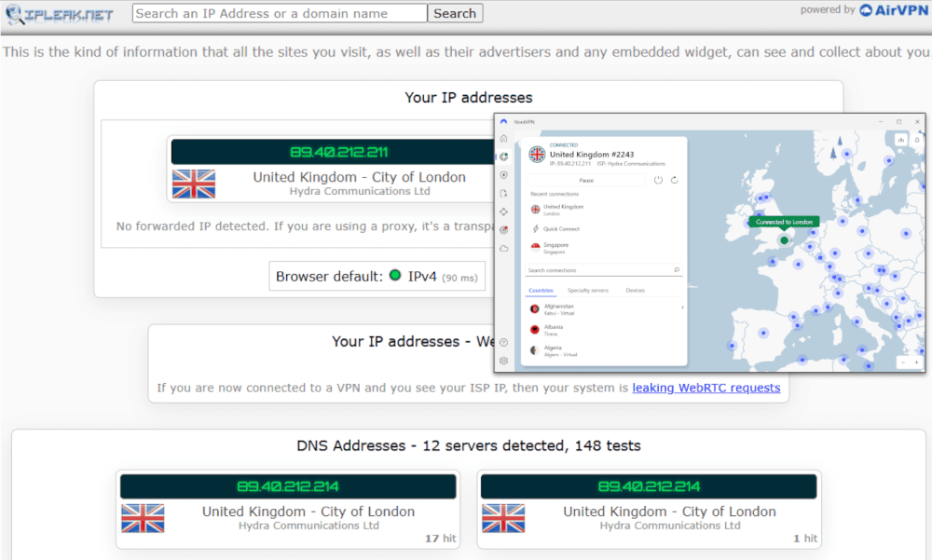Screen dimensions: 932x560
Task: Open NordVPN Dark Web Monitor target icon
Action: [x=504, y=230]
